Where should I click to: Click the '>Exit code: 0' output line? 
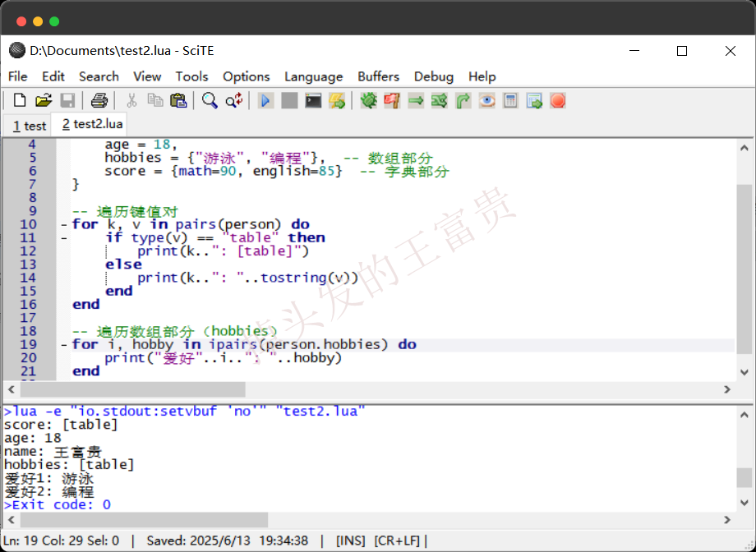tap(58, 504)
